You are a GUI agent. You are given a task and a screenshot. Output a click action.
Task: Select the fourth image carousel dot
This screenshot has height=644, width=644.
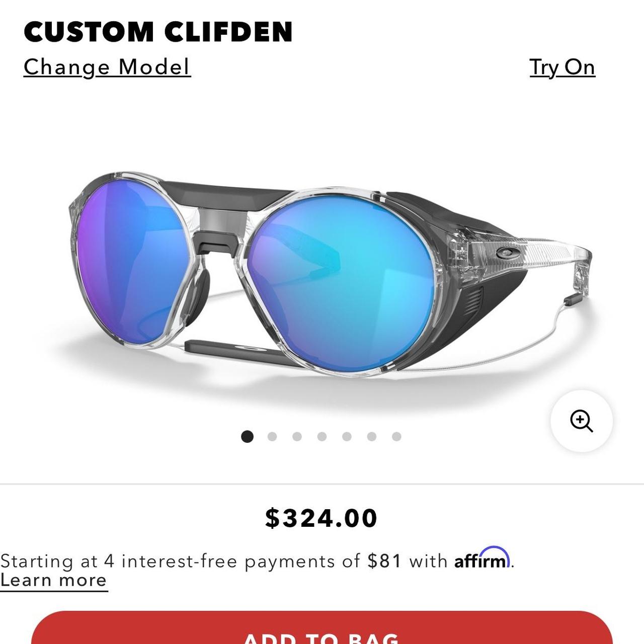322,436
